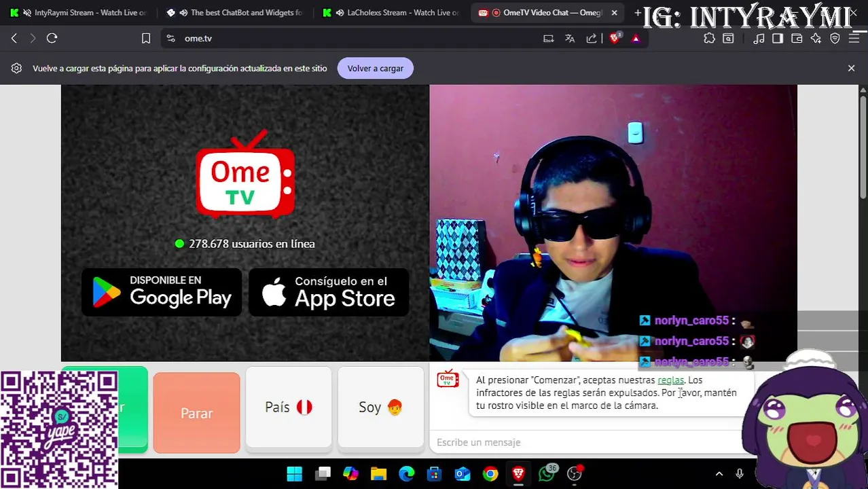Open Microsoft Store from the taskbar

[434, 473]
